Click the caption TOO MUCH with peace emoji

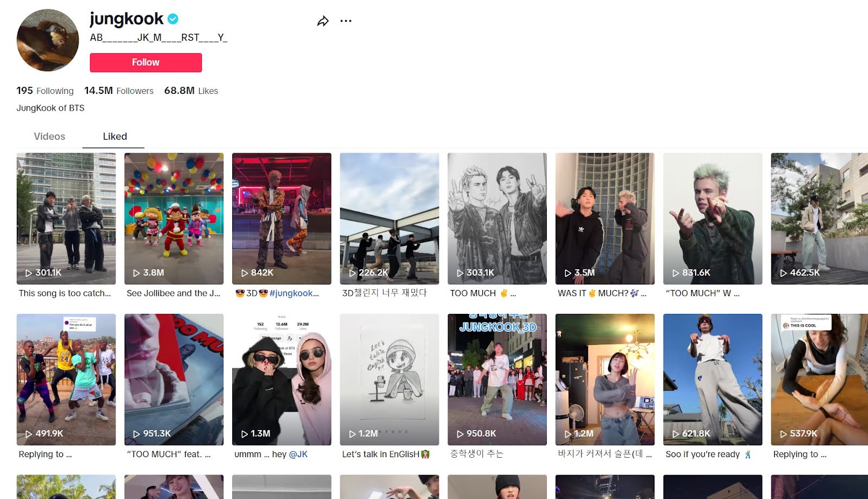pyautogui.click(x=483, y=293)
